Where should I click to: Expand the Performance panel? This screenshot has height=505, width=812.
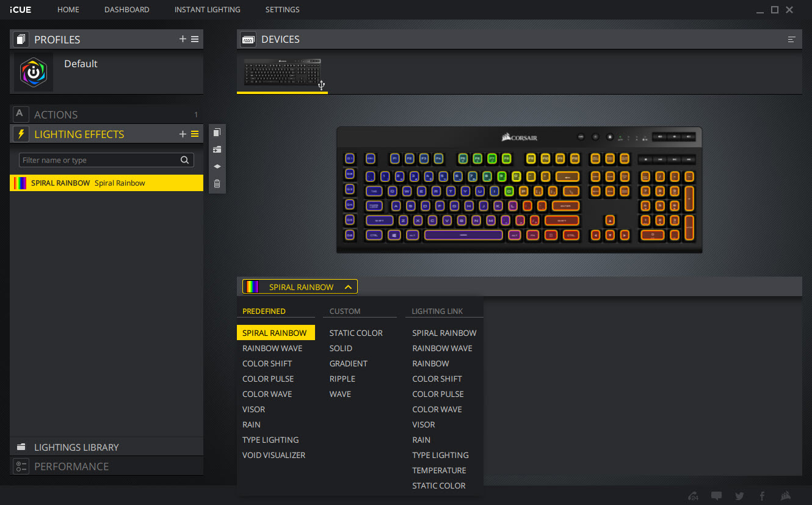click(106, 467)
